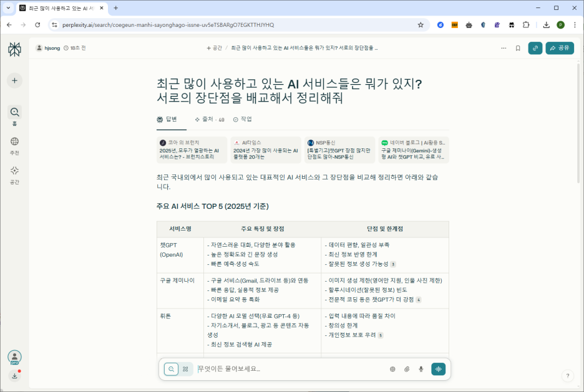Click the page vertical scrollbar
The width and height of the screenshot is (584, 392).
pyautogui.click(x=578, y=123)
